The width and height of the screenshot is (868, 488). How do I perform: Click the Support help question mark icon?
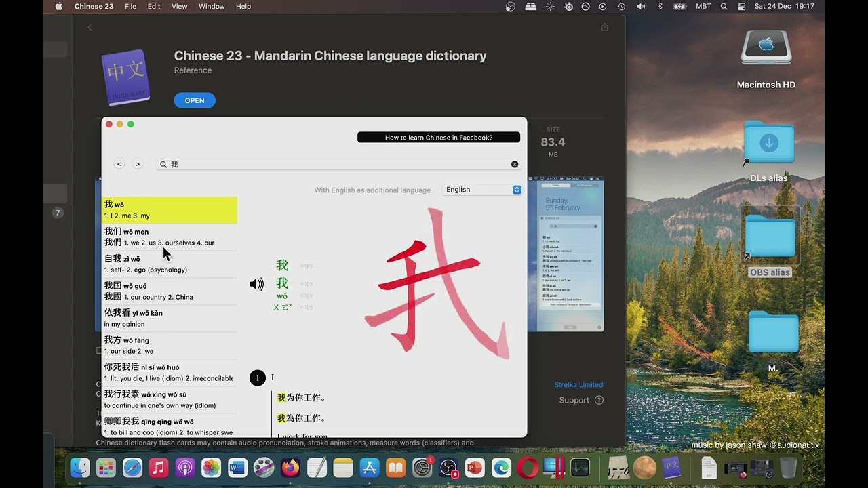coord(599,400)
